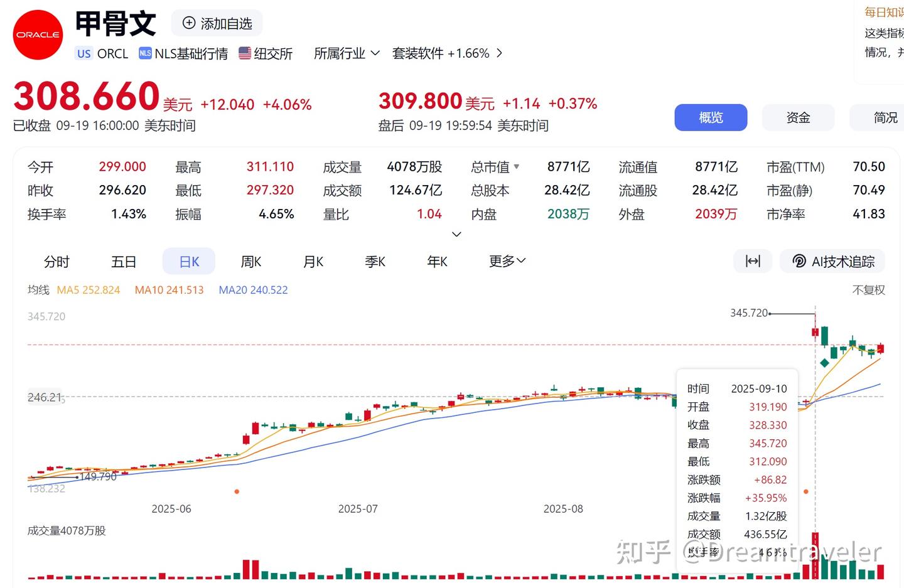The height and width of the screenshot is (588, 904).
Task: Select the 分时 chart tab
Action: [x=56, y=262]
